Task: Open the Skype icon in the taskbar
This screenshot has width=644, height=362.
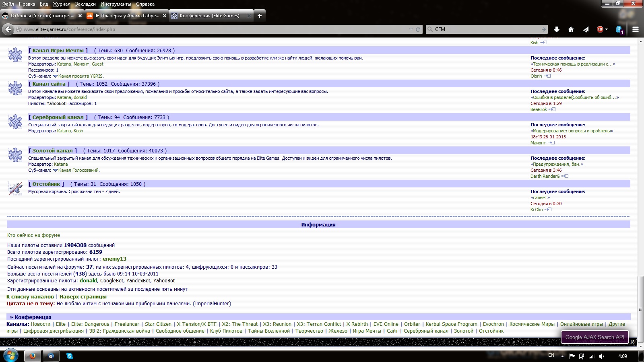Action: click(70, 356)
